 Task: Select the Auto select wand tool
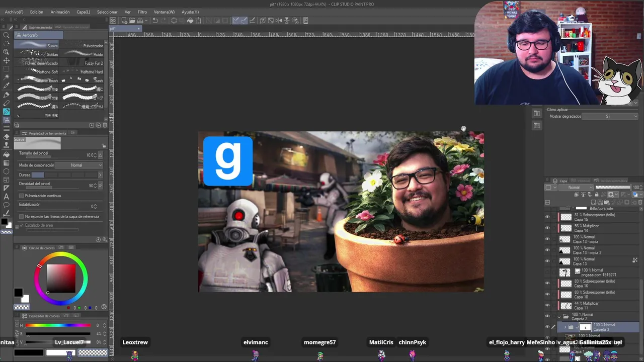[x=7, y=77]
